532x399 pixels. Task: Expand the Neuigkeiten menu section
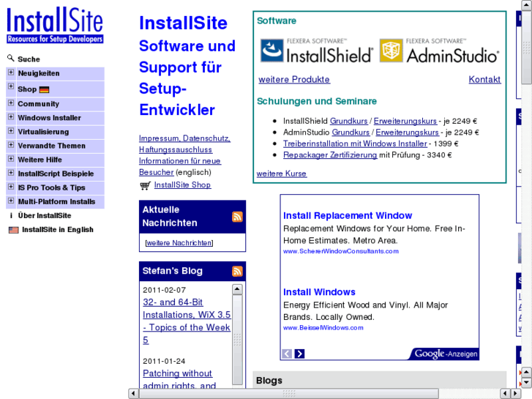tap(11, 72)
